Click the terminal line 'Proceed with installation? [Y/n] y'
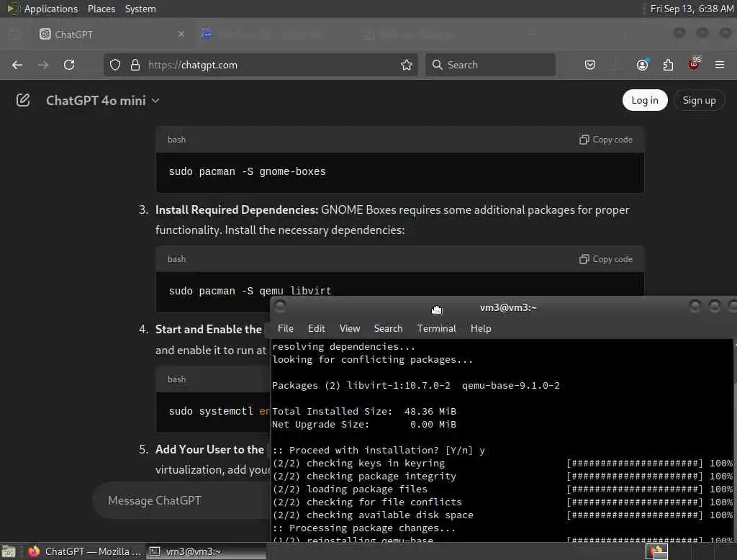The image size is (737, 560). tap(379, 450)
